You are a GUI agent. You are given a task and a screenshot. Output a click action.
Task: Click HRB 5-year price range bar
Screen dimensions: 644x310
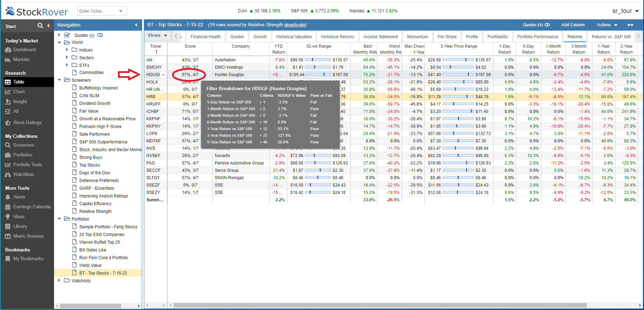click(x=458, y=97)
